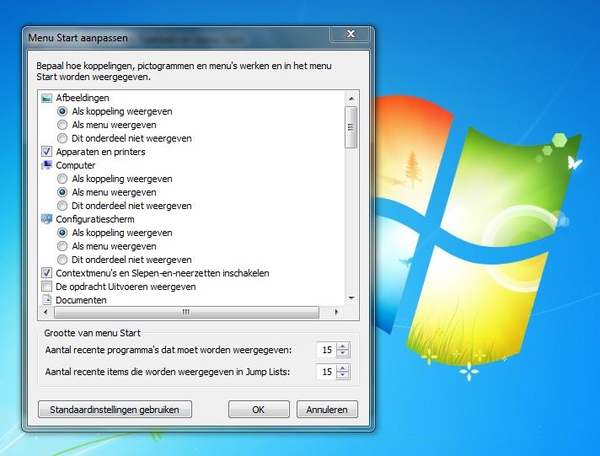Click the 'Documenten' list label
The width and height of the screenshot is (600, 456).
pos(81,300)
